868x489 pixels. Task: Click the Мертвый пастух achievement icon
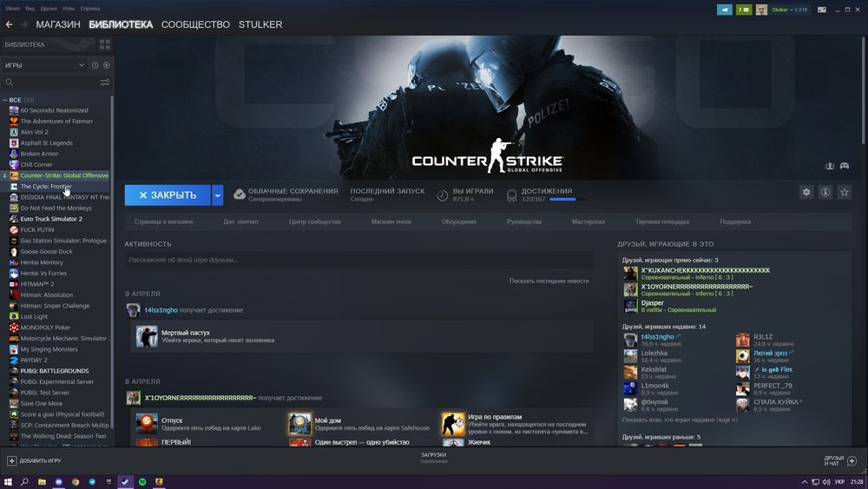tap(147, 337)
